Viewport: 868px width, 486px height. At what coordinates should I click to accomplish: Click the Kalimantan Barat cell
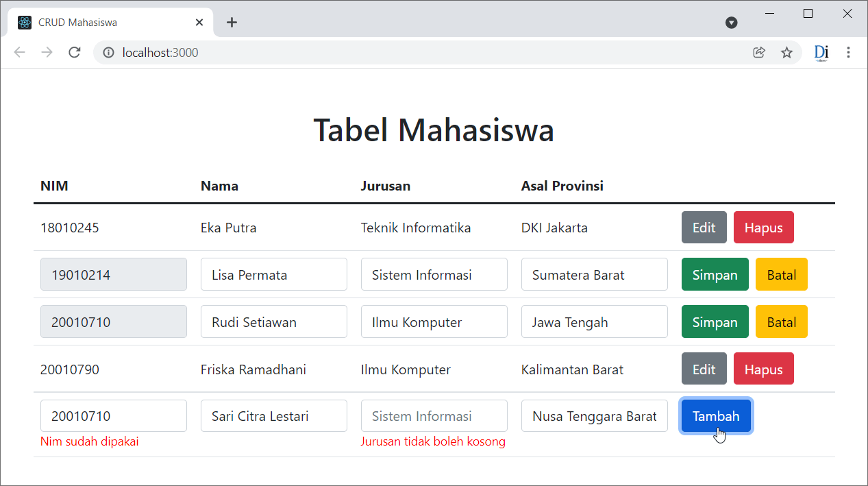pyautogui.click(x=572, y=369)
